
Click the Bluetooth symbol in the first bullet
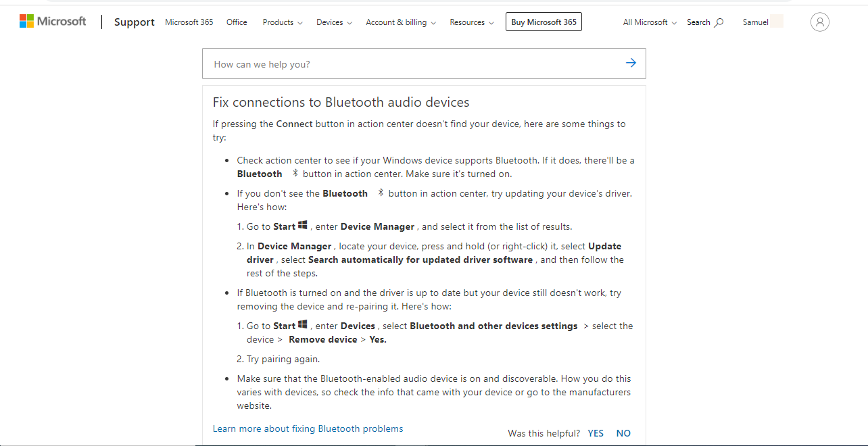click(295, 174)
